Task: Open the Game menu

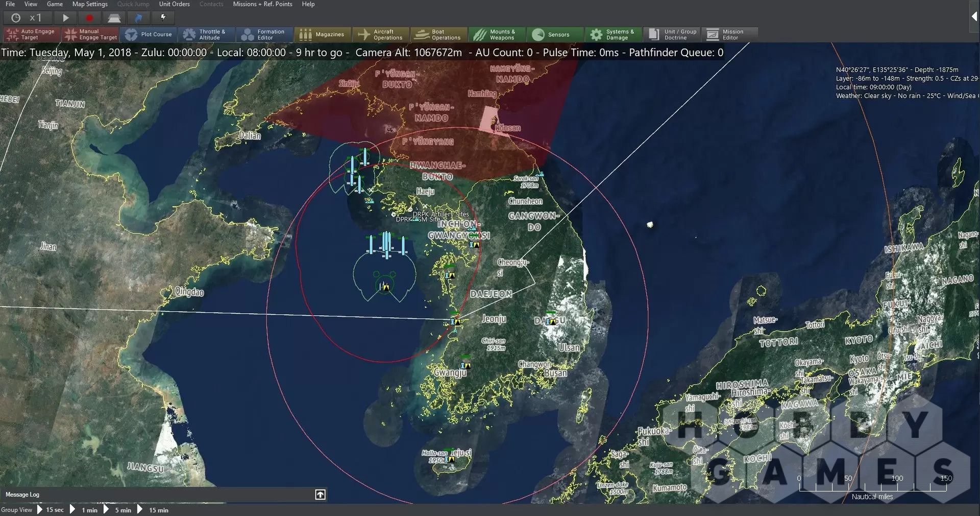Action: tap(55, 4)
